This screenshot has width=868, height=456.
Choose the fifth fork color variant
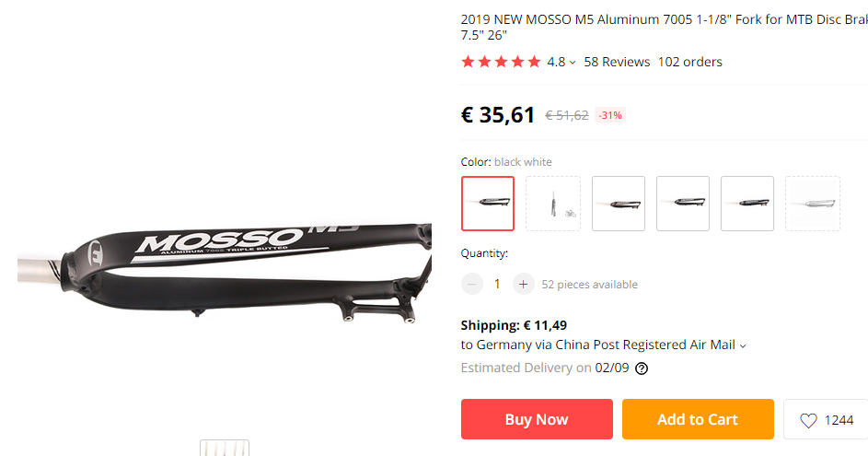click(747, 204)
